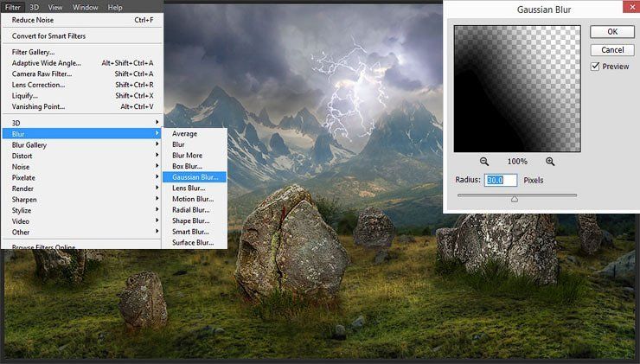Screen dimensions: 640x364
Task: Confirm blur with the OK button
Action: [612, 32]
